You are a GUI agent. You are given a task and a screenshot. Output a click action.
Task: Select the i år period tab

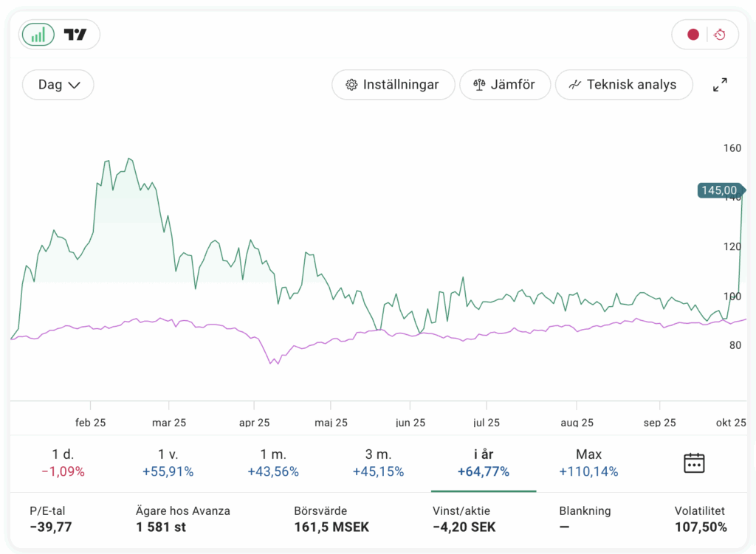[484, 463]
